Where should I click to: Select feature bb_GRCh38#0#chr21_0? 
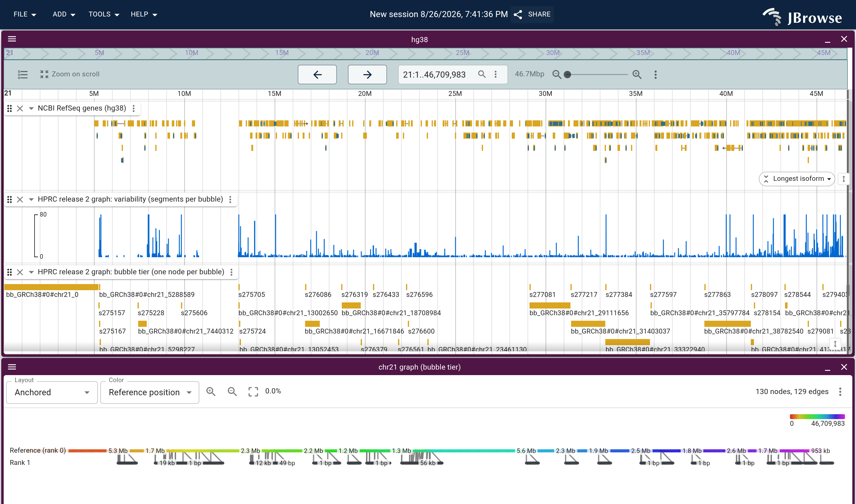pyautogui.click(x=52, y=287)
